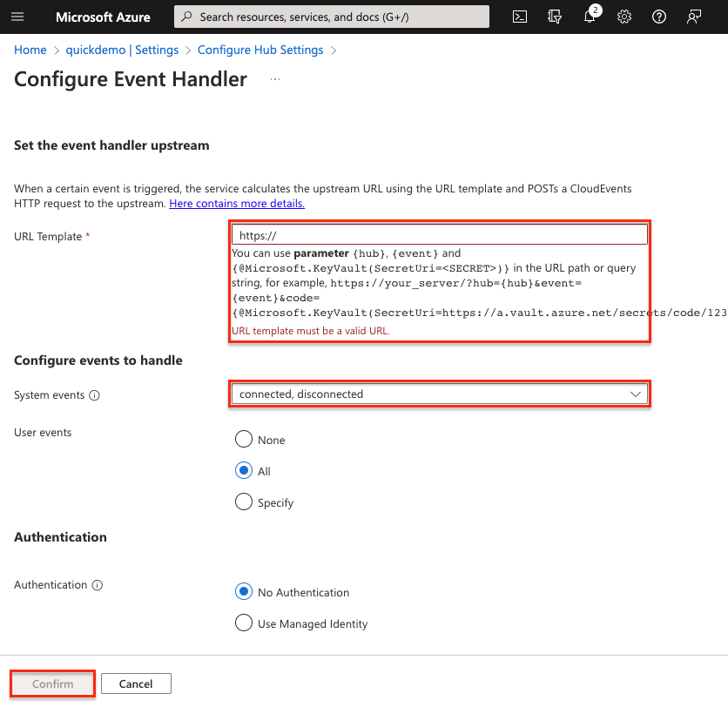The height and width of the screenshot is (707, 728).
Task: Select None for User events
Action: pos(244,439)
